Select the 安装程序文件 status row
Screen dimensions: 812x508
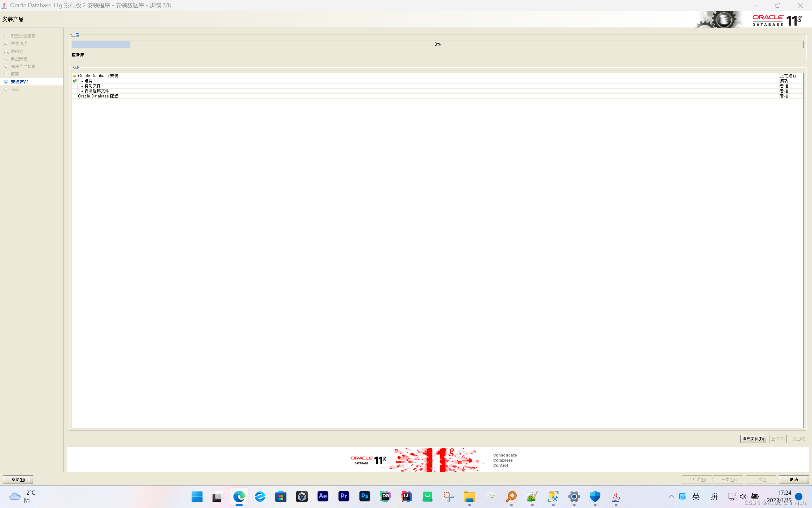pos(437,91)
